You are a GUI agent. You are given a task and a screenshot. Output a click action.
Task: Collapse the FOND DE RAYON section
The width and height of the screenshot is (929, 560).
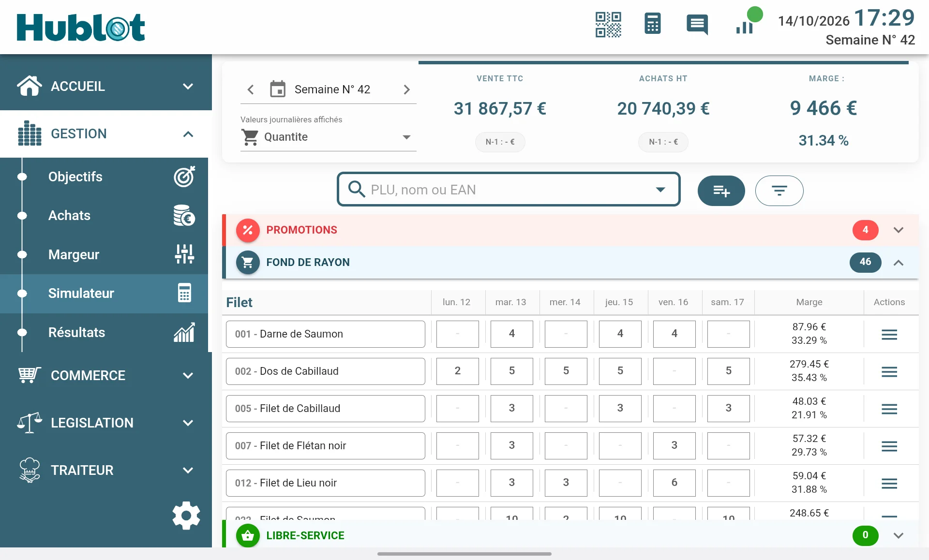(x=570, y=262)
